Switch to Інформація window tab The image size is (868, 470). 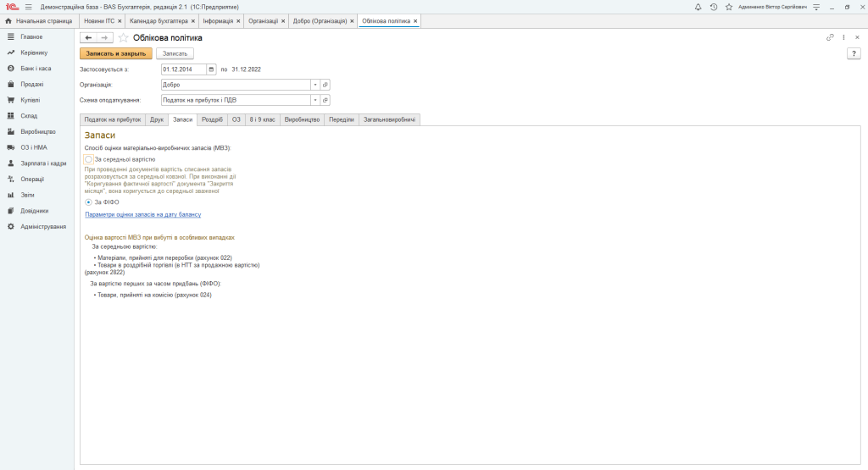pyautogui.click(x=218, y=21)
